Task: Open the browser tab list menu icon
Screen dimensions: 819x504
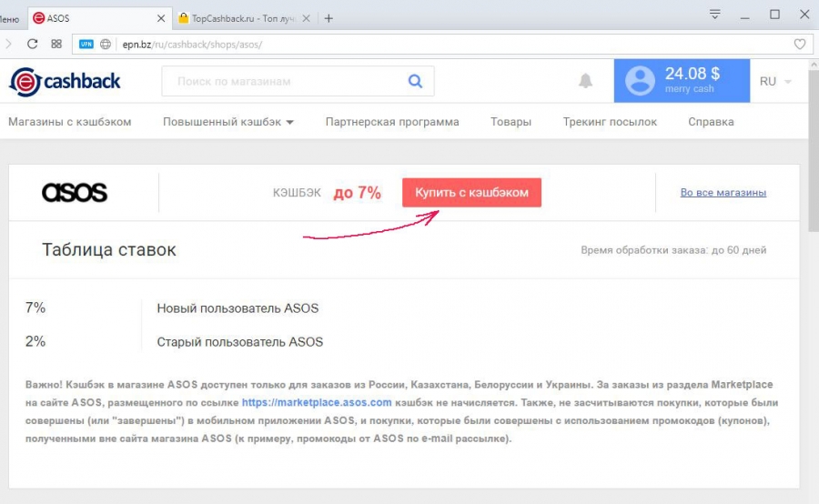Action: click(x=715, y=15)
